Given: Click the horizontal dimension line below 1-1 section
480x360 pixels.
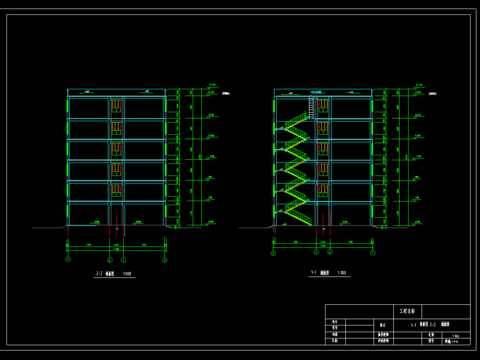Looking at the screenshot, I should pos(323,243).
